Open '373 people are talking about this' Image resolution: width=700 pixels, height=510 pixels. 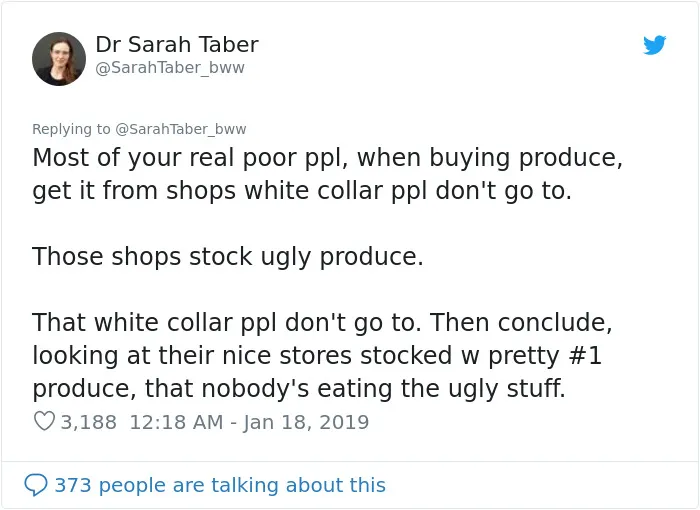(220, 485)
